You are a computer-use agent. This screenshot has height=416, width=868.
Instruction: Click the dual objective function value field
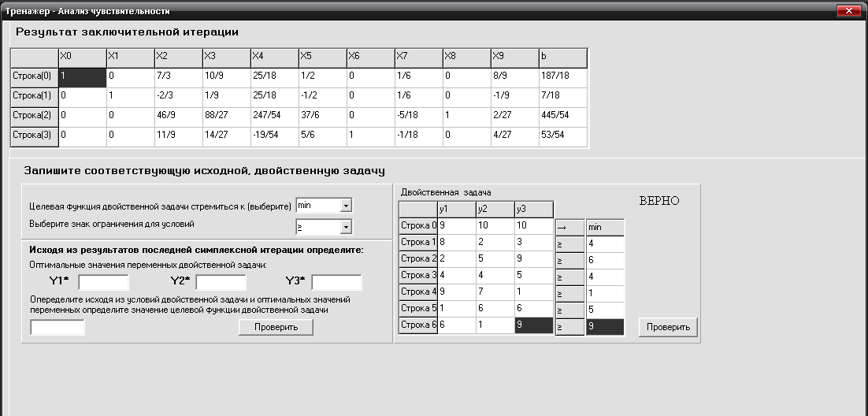pos(57,328)
